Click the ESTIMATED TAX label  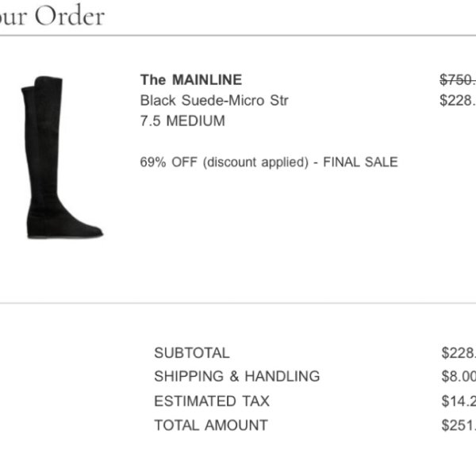[x=212, y=401]
